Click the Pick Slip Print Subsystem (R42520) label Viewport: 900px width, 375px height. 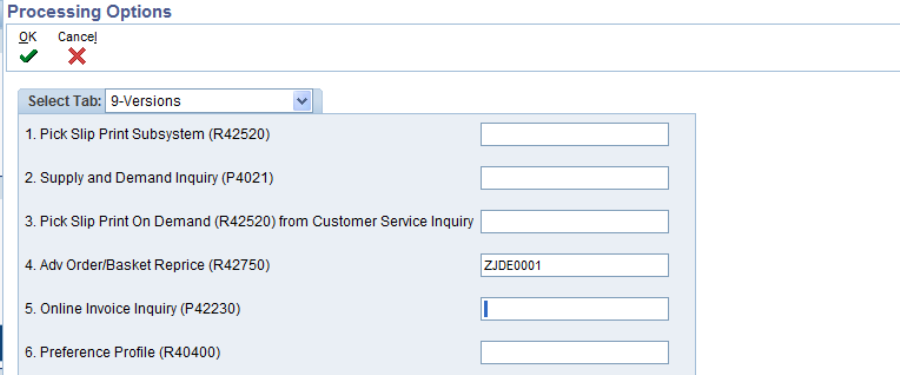click(148, 134)
